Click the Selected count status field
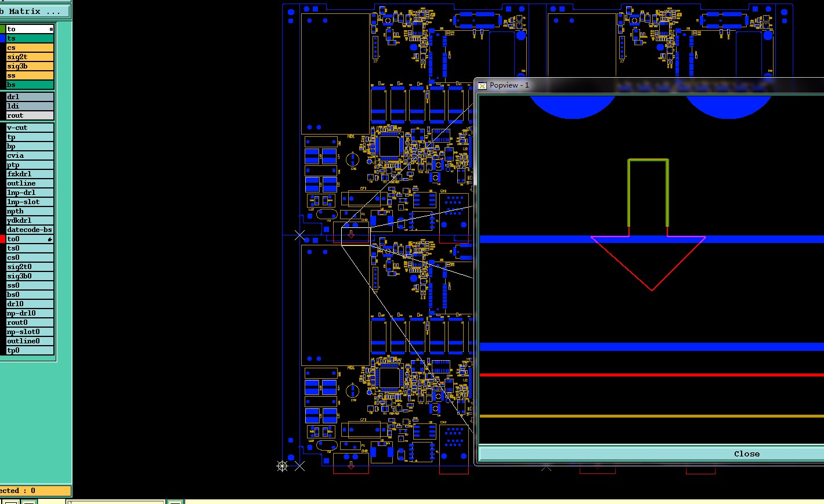 (35, 491)
